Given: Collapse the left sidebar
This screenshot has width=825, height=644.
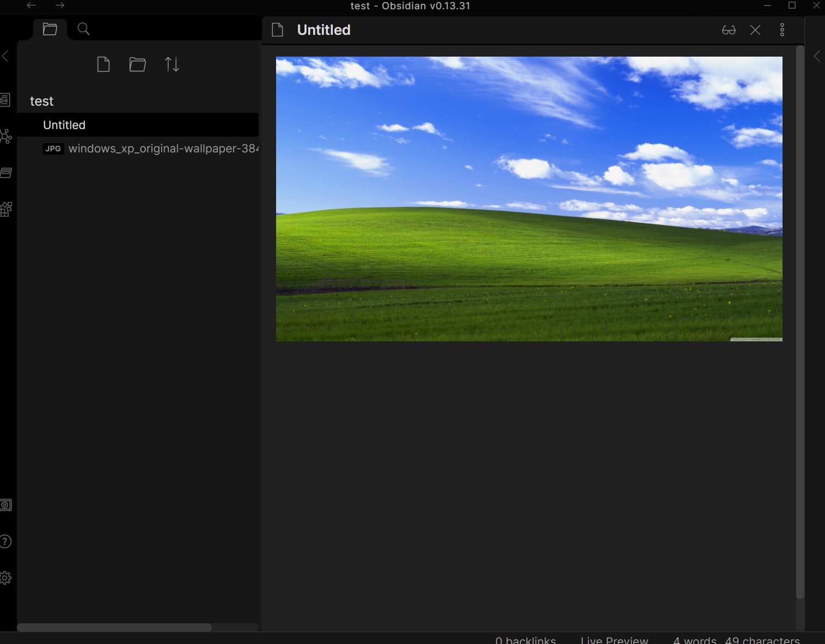Looking at the screenshot, I should pos(5,56).
